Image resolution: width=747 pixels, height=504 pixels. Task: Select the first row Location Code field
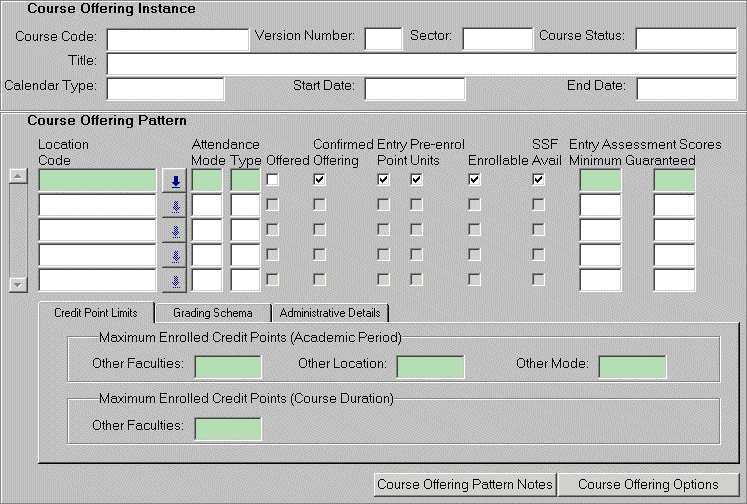click(97, 181)
